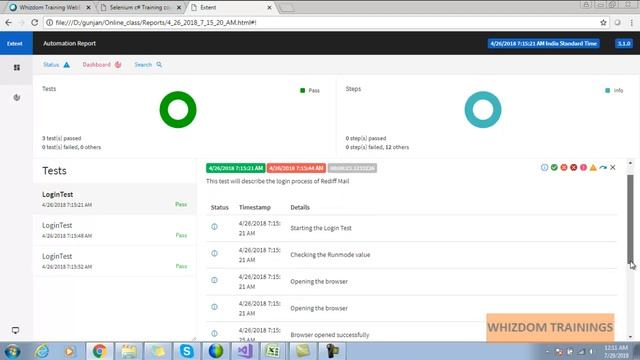This screenshot has width=640, height=360.
Task: Filter steps by pass green check icon
Action: [x=554, y=167]
